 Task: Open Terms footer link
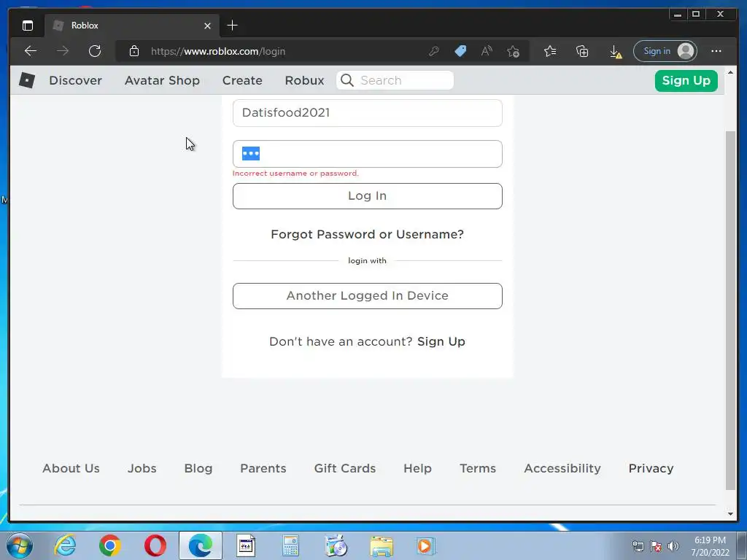(478, 469)
